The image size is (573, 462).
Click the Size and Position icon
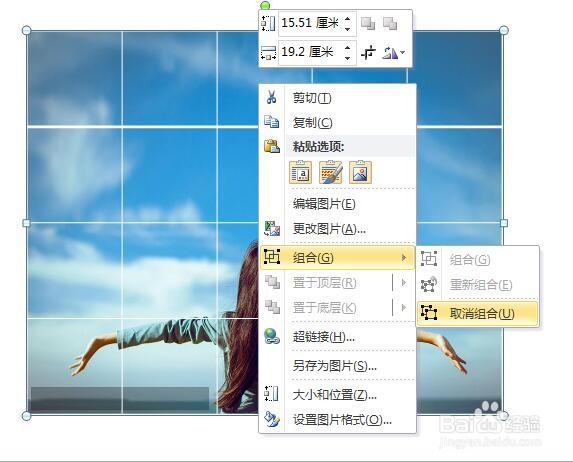click(271, 394)
